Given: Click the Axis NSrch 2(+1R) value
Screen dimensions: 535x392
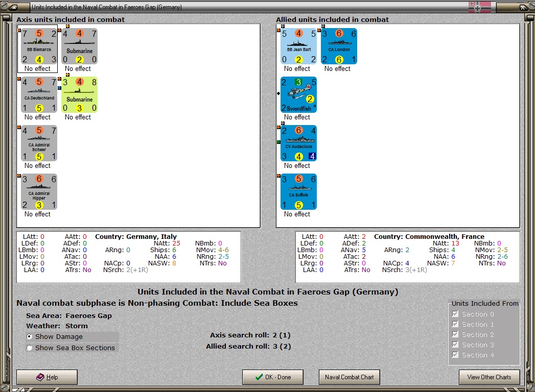Looking at the screenshot, I should [137, 270].
